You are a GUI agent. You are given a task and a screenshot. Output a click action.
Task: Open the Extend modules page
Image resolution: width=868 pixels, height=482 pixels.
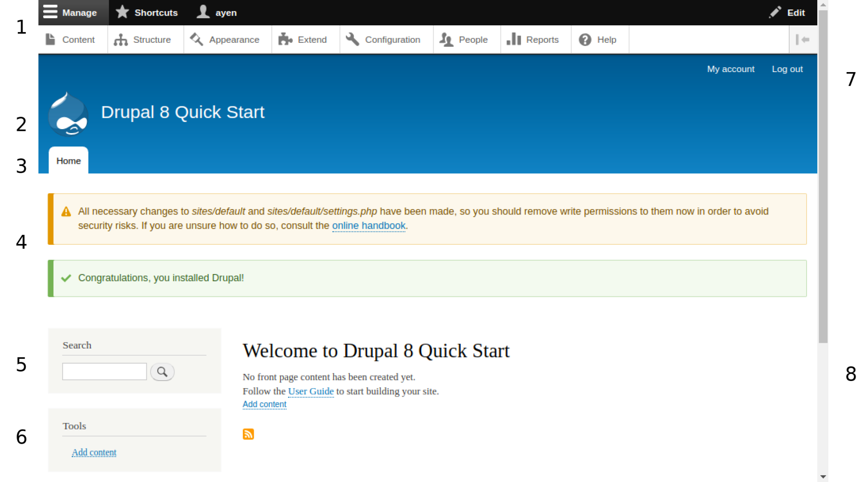click(303, 40)
